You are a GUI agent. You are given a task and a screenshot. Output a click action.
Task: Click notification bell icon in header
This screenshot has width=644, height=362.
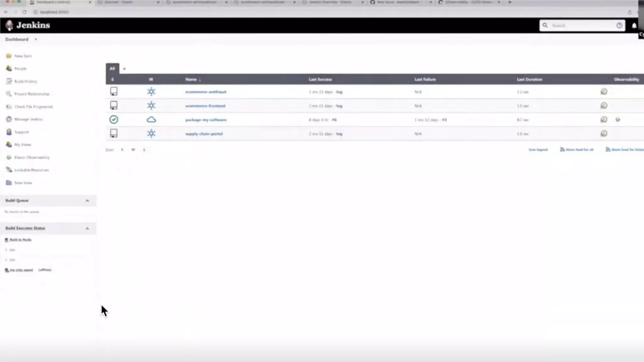(x=634, y=25)
